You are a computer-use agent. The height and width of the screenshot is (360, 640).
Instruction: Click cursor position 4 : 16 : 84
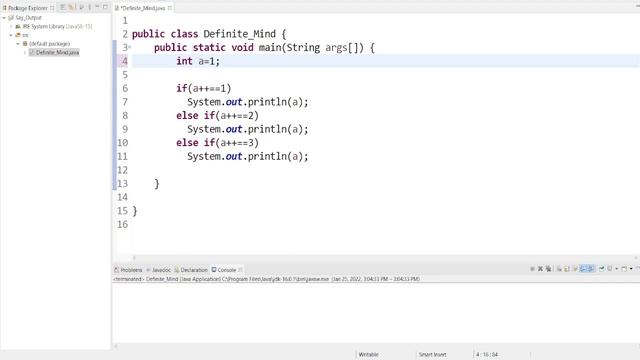[487, 355]
